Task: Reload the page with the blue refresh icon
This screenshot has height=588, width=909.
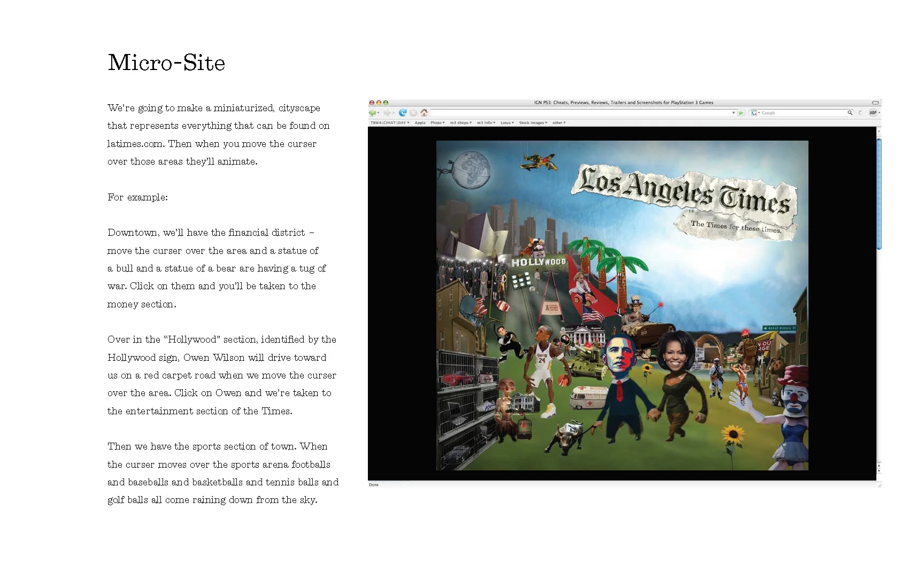Action: 403,113
